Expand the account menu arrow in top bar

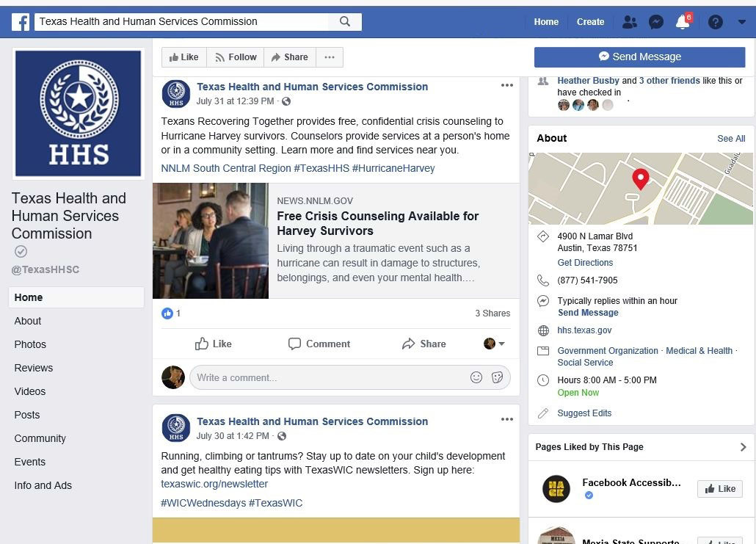click(x=741, y=22)
